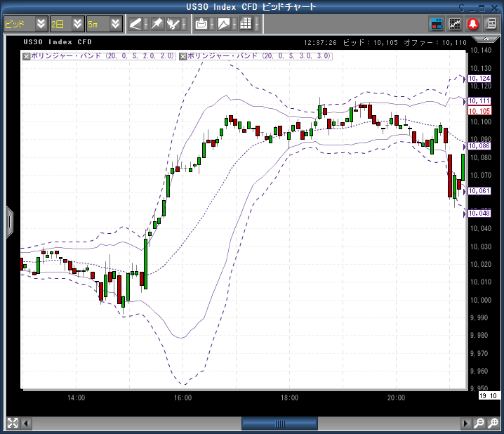The width and height of the screenshot is (504, 434).
Task: Click the print chart icon
Action: pos(201,24)
